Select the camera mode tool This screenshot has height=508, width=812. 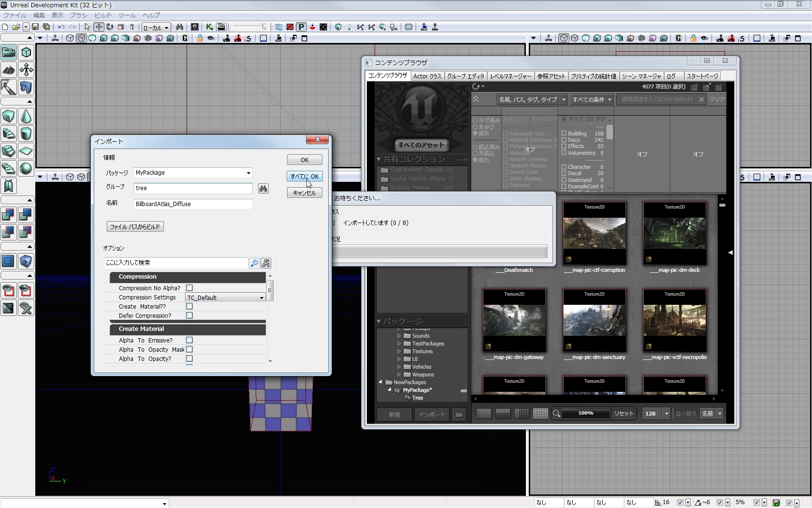8,52
